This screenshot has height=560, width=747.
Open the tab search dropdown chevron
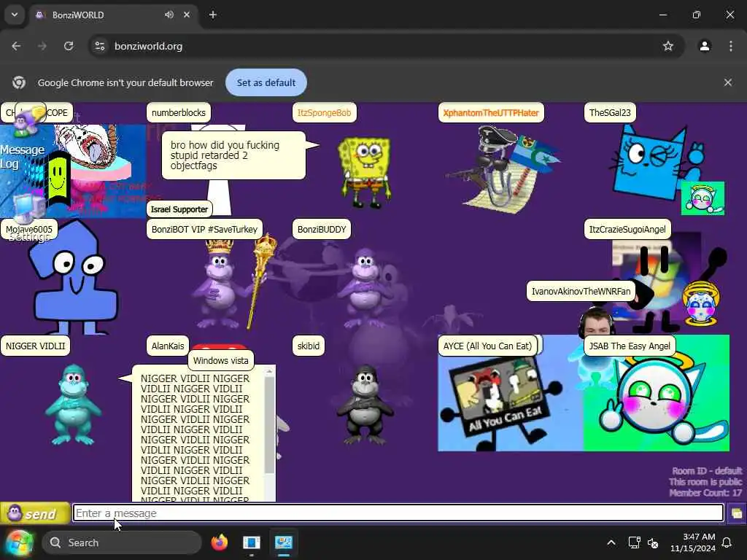[x=15, y=15]
